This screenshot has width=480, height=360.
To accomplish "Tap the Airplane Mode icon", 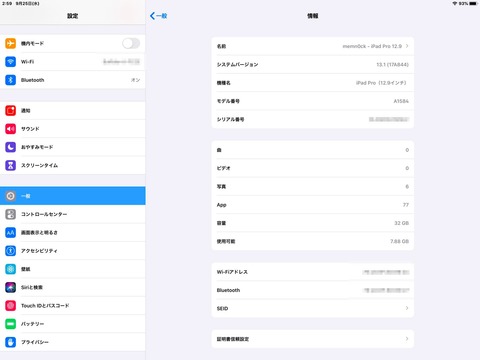I will [10, 43].
